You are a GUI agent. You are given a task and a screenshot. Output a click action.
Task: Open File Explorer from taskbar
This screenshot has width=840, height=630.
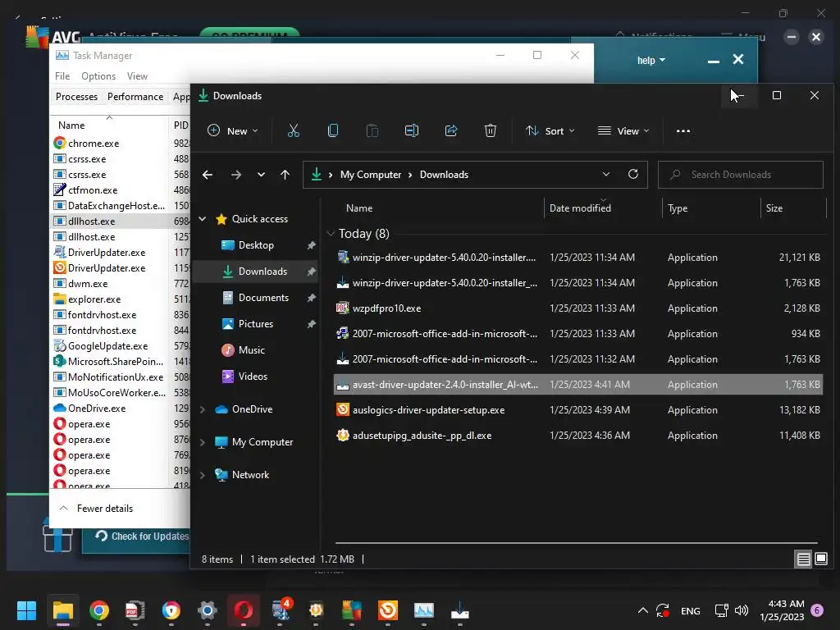click(62, 610)
